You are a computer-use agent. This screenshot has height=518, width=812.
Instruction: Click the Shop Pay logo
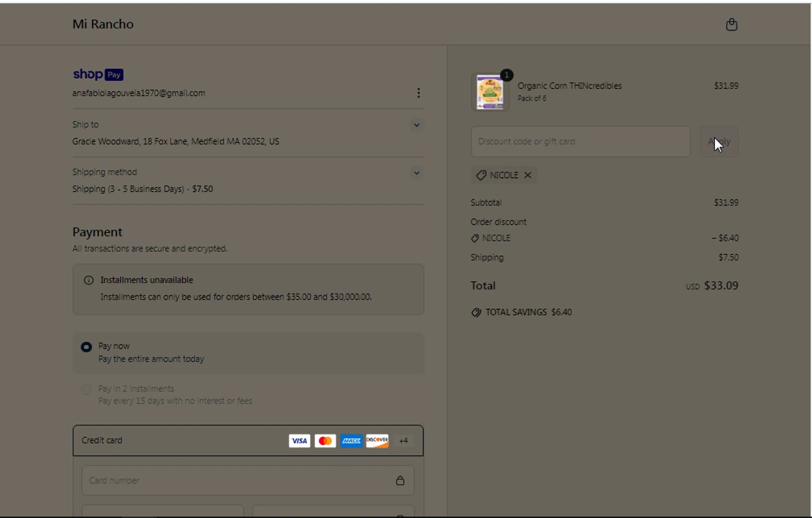[98, 74]
